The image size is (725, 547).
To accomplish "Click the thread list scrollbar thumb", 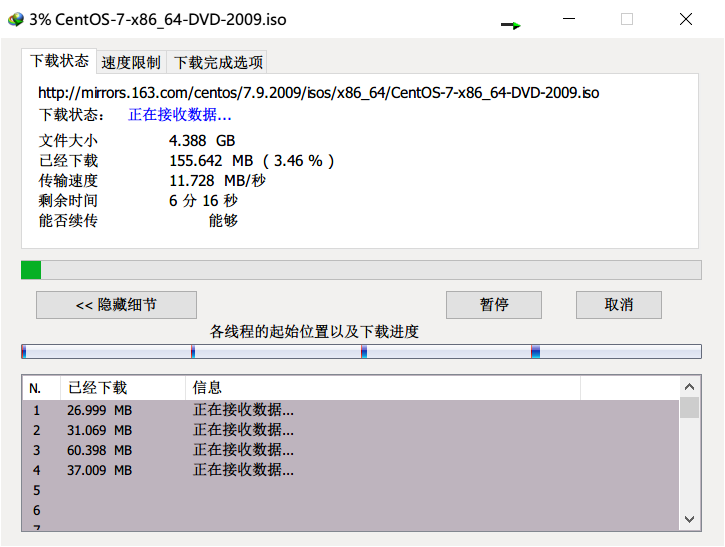I will point(689,408).
